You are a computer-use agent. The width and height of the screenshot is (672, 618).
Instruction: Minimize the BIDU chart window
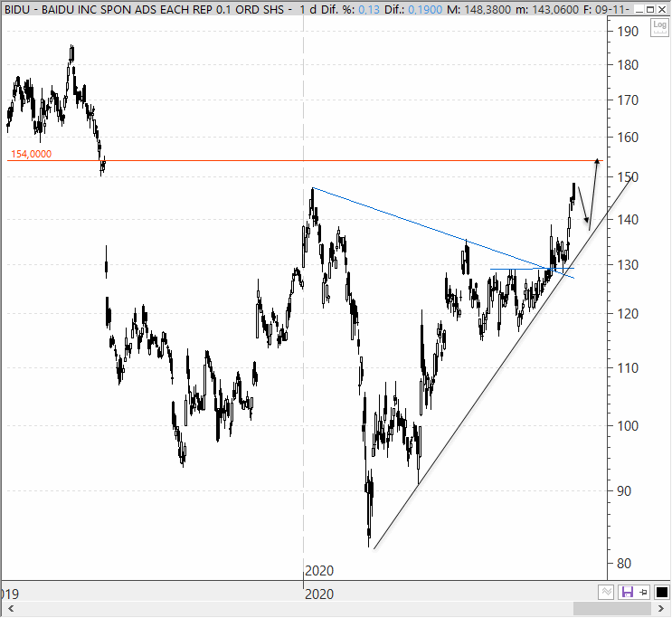(x=639, y=9)
